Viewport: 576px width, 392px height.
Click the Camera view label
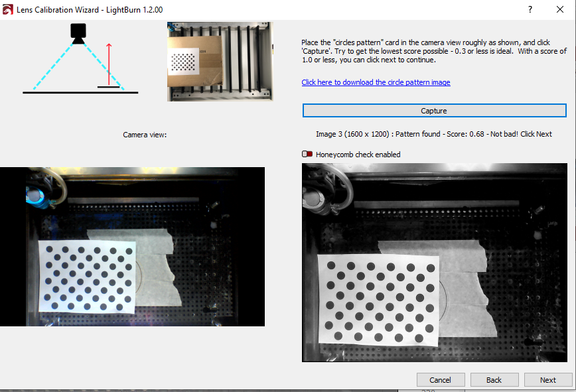point(145,135)
